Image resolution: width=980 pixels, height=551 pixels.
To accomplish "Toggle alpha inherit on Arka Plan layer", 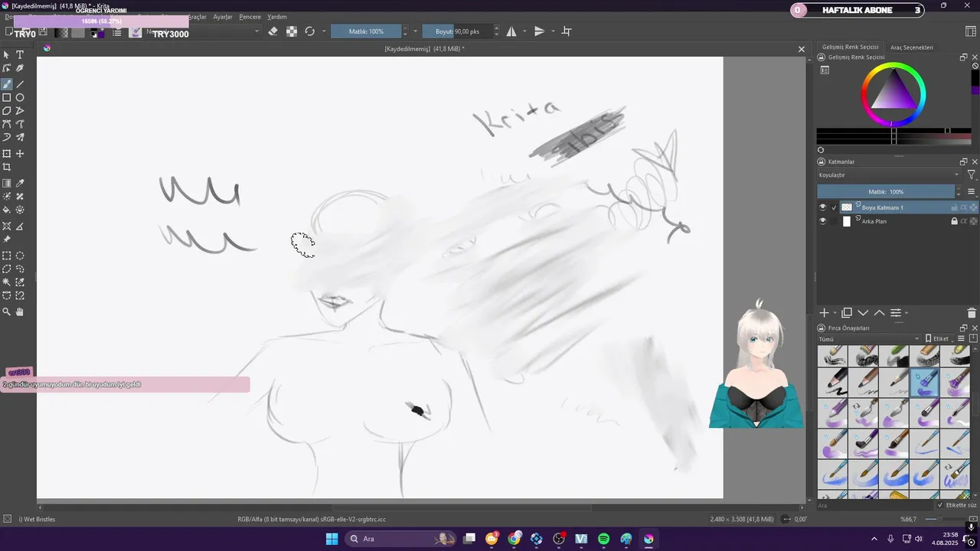I will pyautogui.click(x=964, y=221).
